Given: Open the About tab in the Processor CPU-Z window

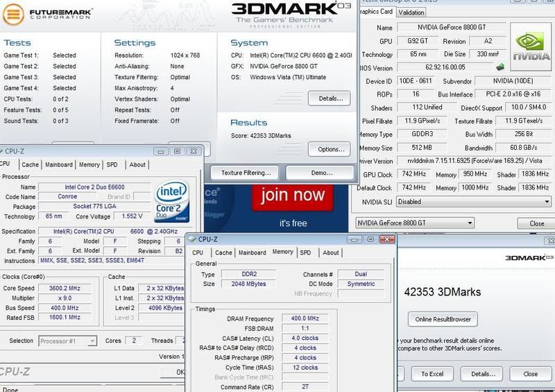Looking at the screenshot, I should click(137, 164).
